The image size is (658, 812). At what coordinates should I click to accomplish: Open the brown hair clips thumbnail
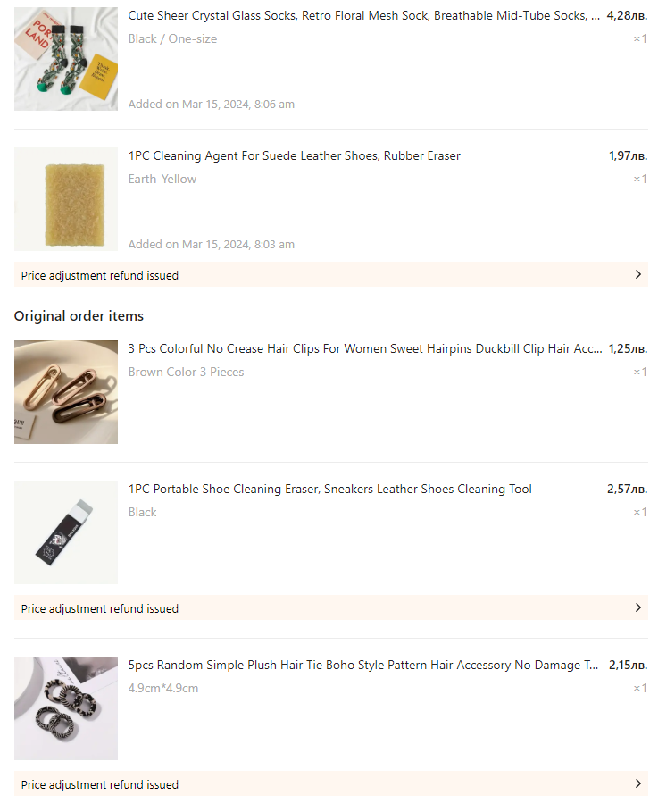[66, 392]
